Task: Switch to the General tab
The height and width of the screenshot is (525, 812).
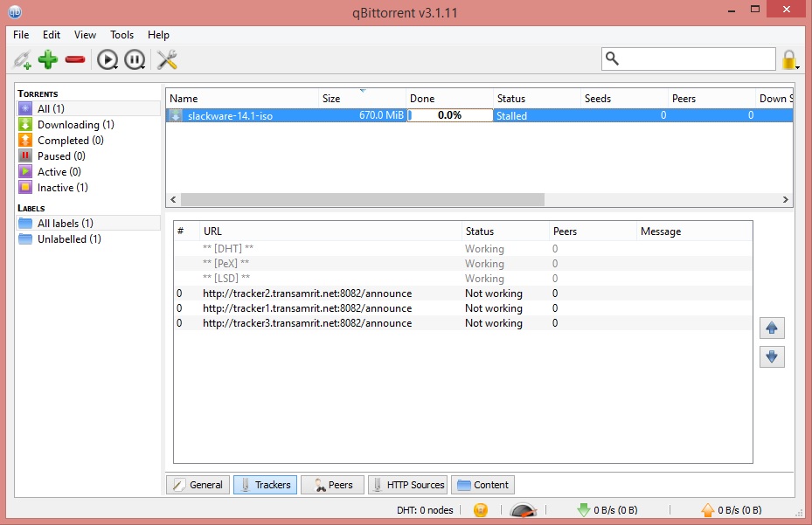Action: point(198,485)
